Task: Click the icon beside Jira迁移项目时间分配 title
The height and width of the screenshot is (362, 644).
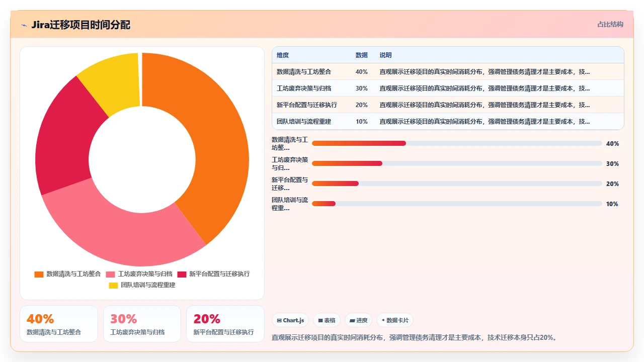Action: coord(24,25)
